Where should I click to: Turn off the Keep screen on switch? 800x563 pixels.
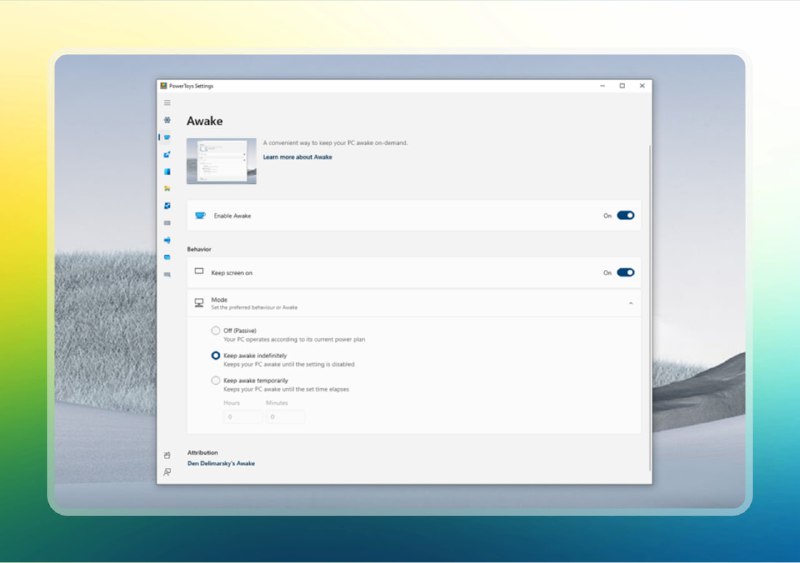click(625, 272)
